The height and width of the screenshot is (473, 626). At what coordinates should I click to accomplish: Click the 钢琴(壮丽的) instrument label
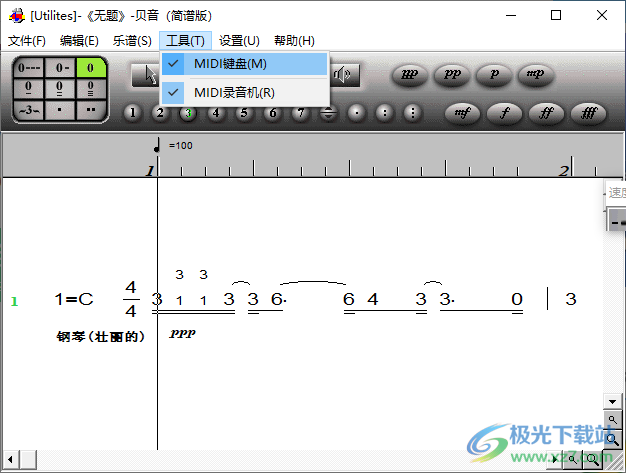pyautogui.click(x=100, y=336)
